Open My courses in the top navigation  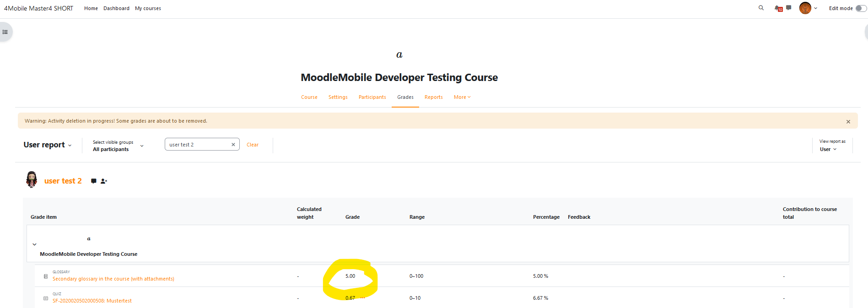click(x=148, y=8)
